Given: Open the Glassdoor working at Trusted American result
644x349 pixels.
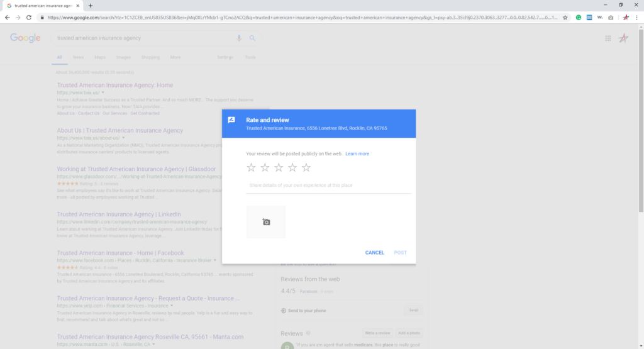Looking at the screenshot, I should coord(136,169).
